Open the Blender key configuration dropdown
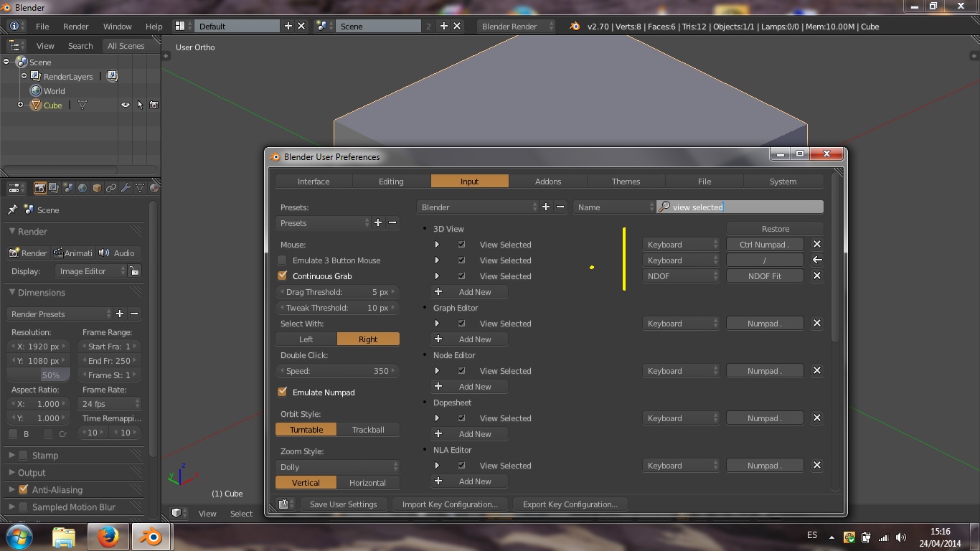The image size is (980, 551). (x=477, y=207)
